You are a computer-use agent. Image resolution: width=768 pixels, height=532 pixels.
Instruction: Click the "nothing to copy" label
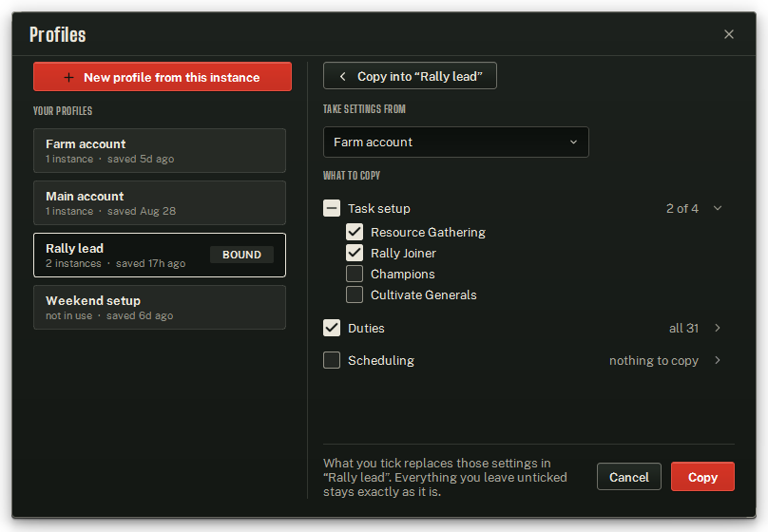[653, 361]
